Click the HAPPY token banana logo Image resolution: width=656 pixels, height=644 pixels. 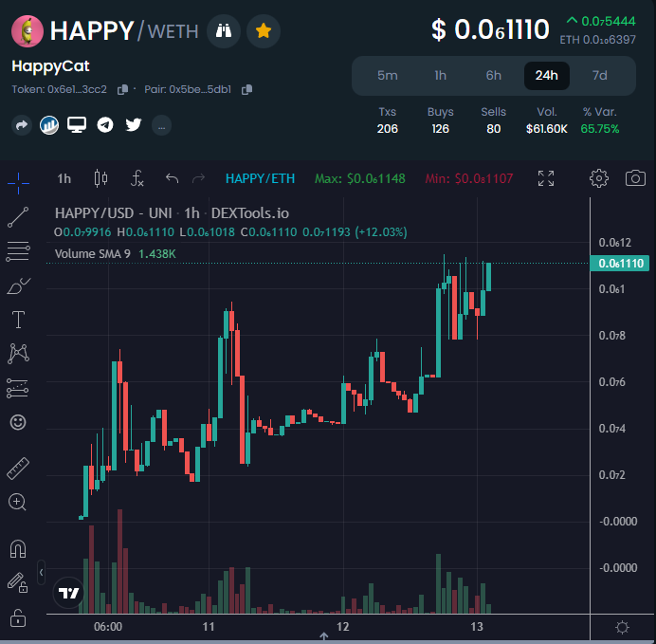(27, 31)
